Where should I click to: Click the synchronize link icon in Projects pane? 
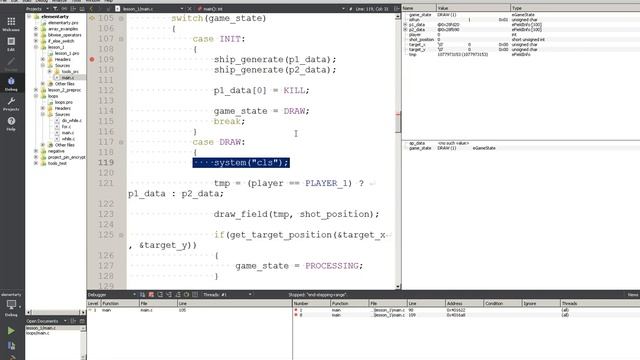click(x=64, y=9)
